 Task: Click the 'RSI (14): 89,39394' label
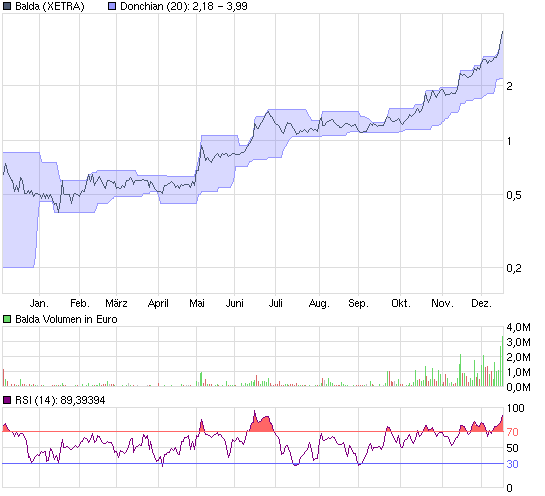coord(60,400)
